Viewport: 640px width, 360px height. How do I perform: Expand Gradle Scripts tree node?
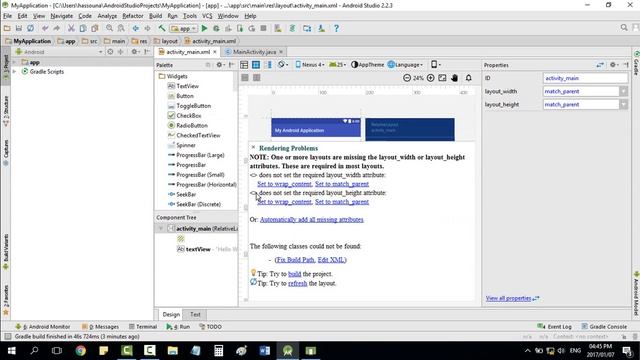[x=15, y=71]
